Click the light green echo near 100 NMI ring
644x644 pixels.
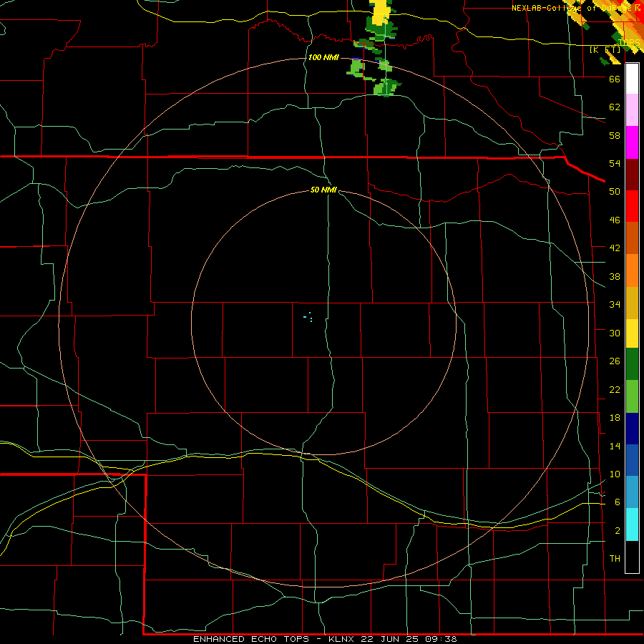point(357,68)
